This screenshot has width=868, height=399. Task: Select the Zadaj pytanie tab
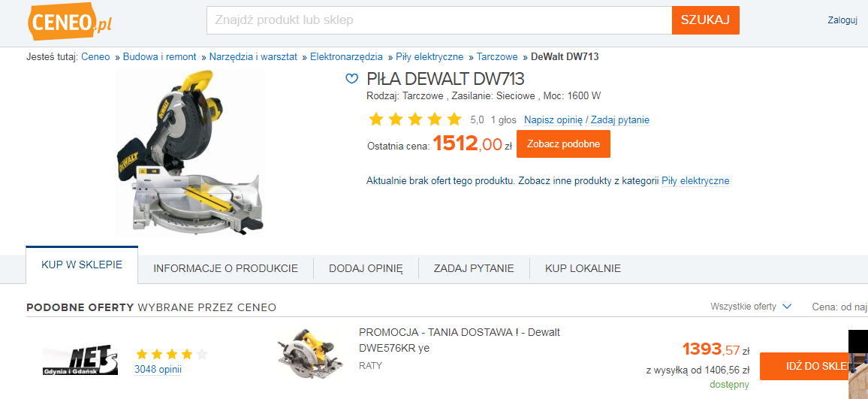pyautogui.click(x=474, y=268)
